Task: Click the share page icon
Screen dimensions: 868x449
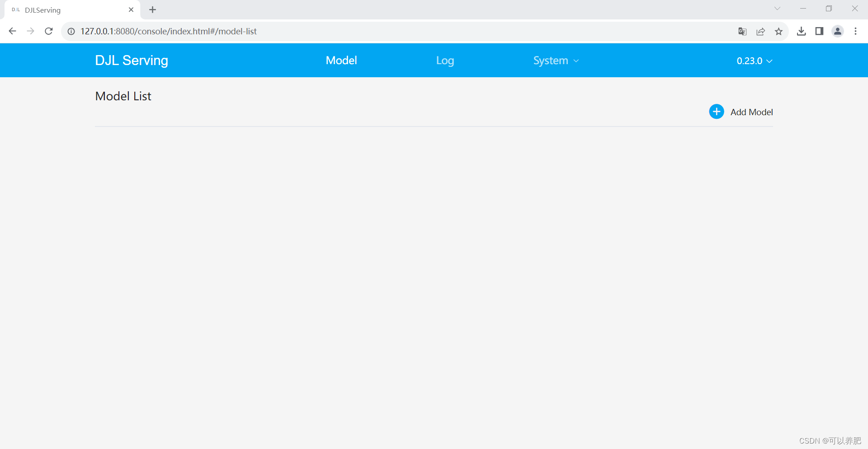Action: pyautogui.click(x=761, y=31)
